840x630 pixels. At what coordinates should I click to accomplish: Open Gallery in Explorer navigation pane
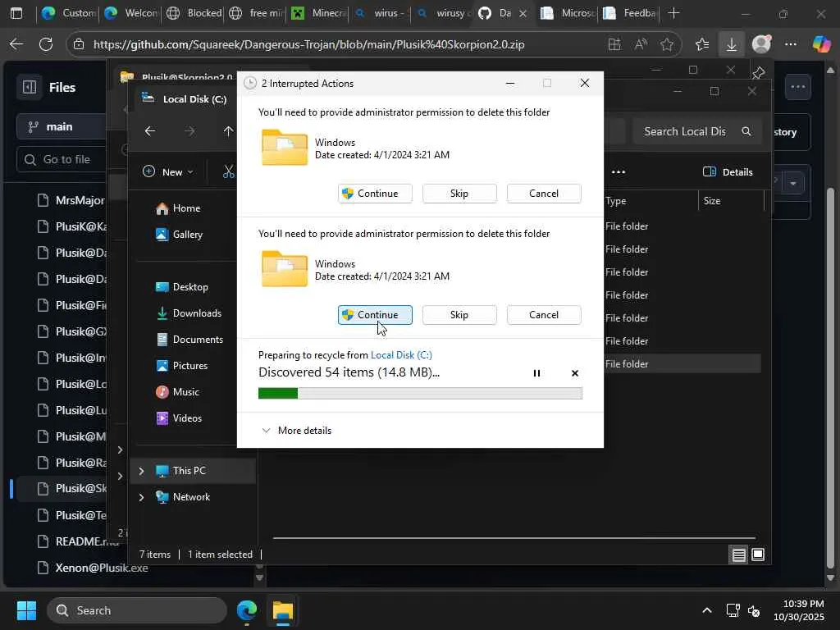tap(179, 235)
